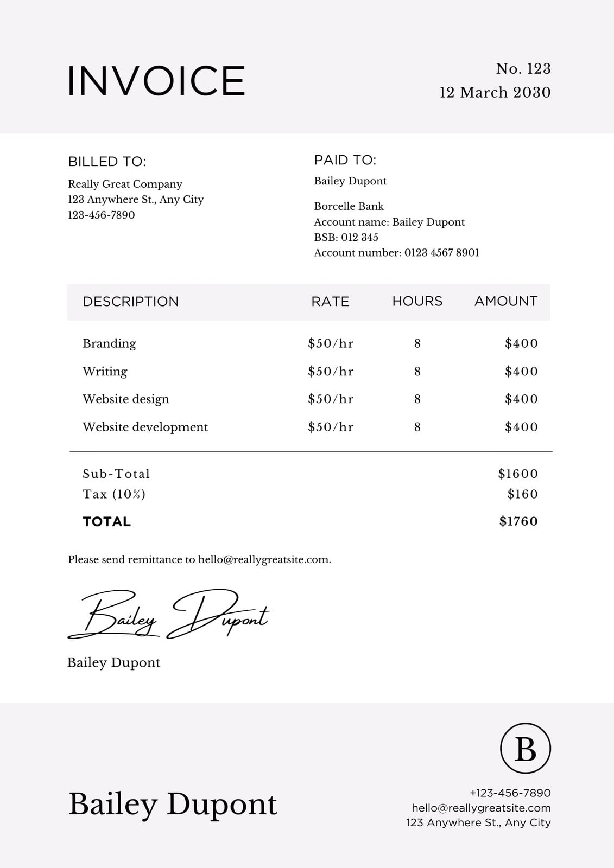
Task: Select the HOURS column header
Action: tap(417, 302)
